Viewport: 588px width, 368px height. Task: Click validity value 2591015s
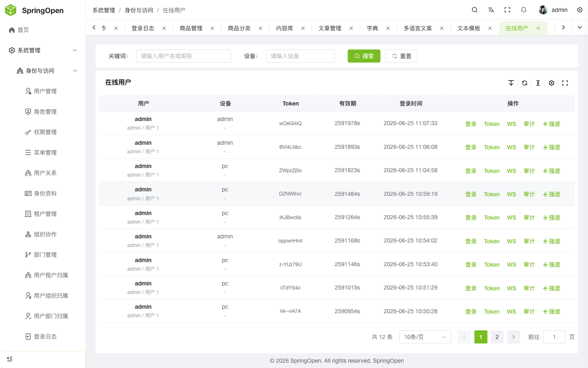(347, 287)
